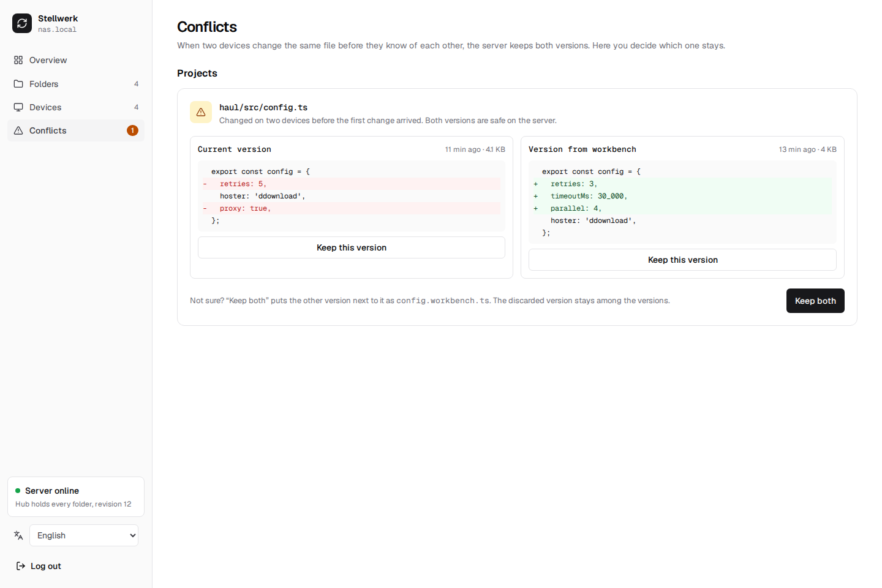This screenshot has width=882, height=588.
Task: Open the English language dropdown
Action: click(84, 535)
